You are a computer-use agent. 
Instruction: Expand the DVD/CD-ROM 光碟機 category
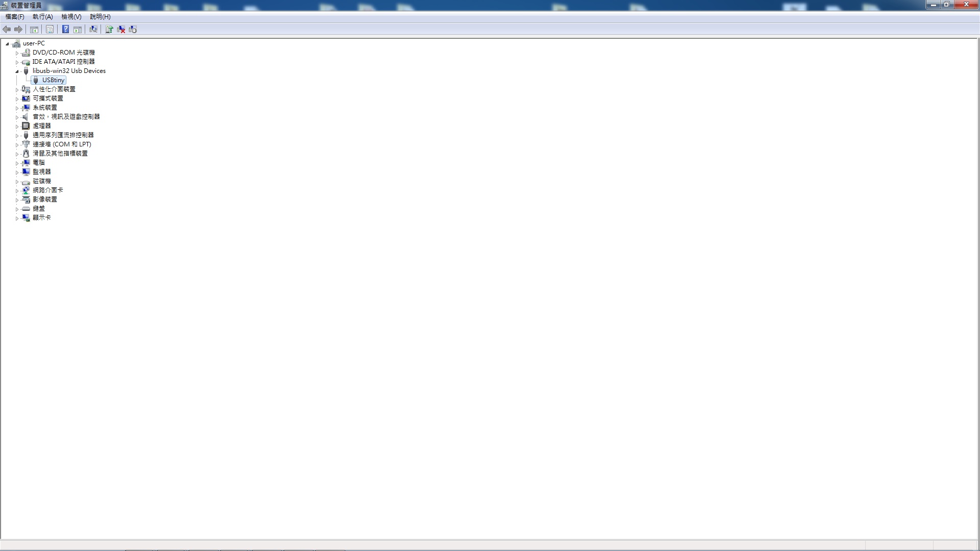17,53
